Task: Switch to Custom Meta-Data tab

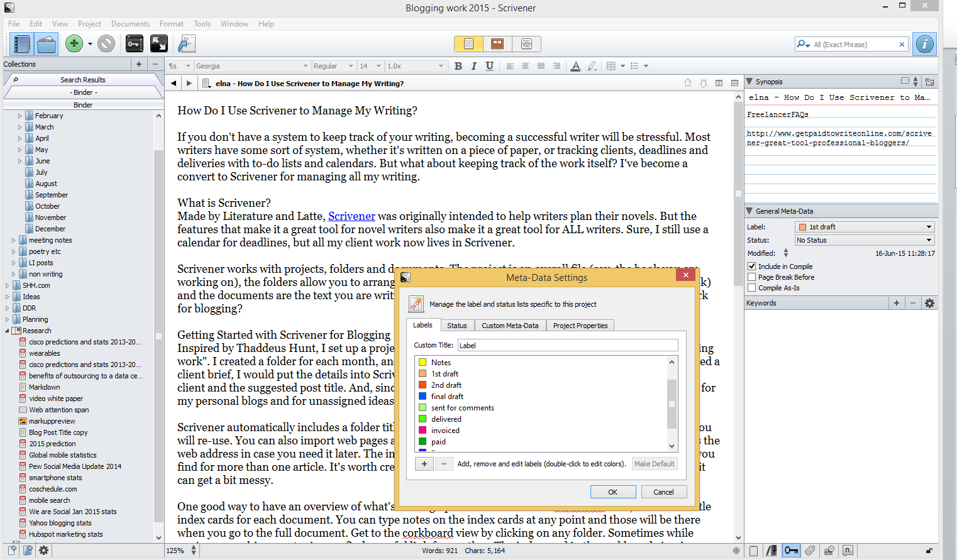Action: tap(510, 326)
